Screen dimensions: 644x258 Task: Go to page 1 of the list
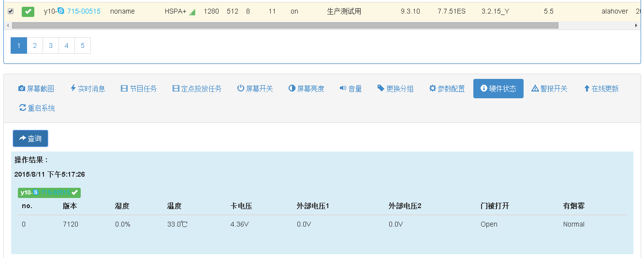click(19, 46)
